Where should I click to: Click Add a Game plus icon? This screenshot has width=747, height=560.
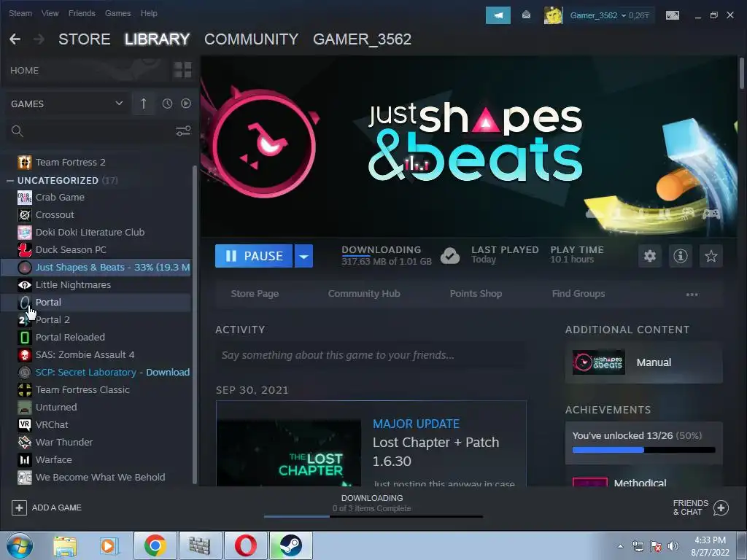(19, 507)
